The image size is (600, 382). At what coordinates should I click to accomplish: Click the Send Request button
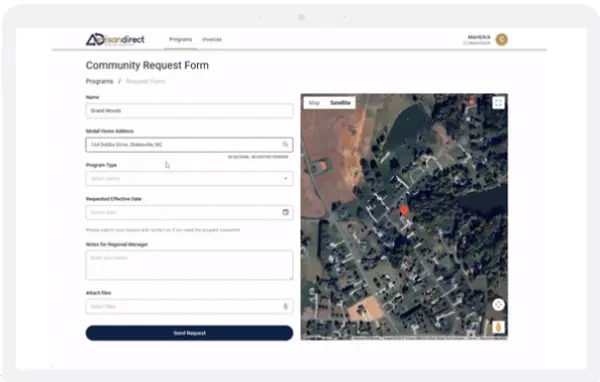[189, 333]
